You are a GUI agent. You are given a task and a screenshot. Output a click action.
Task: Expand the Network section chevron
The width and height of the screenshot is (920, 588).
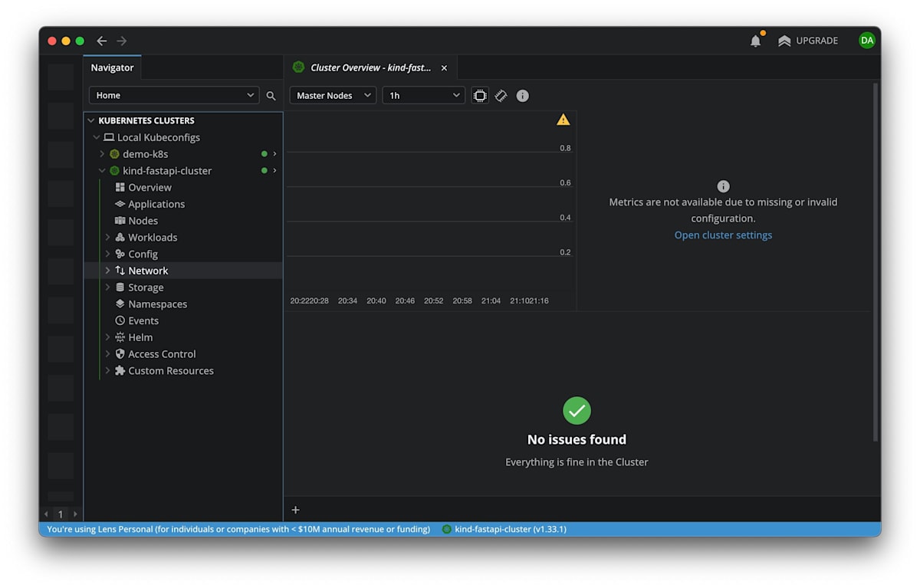tap(107, 271)
